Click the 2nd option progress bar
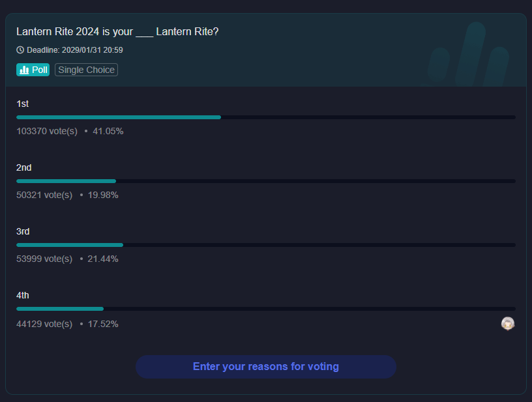The height and width of the screenshot is (402, 532). click(x=265, y=181)
